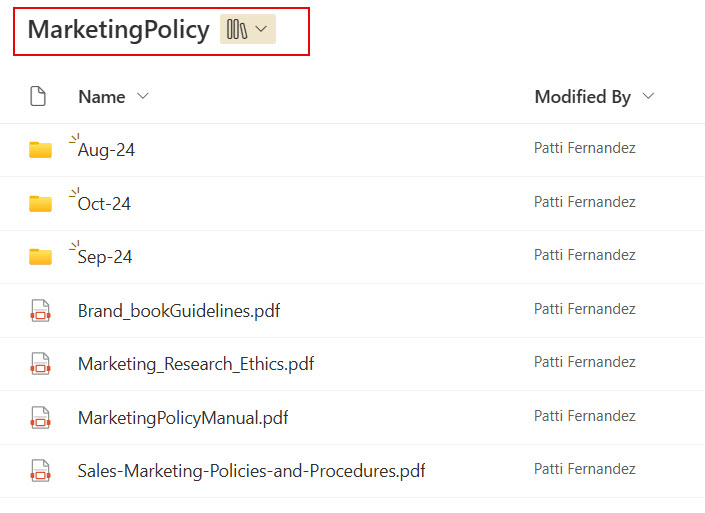Open Brand_bookGuidelines.pdf

pyautogui.click(x=179, y=311)
